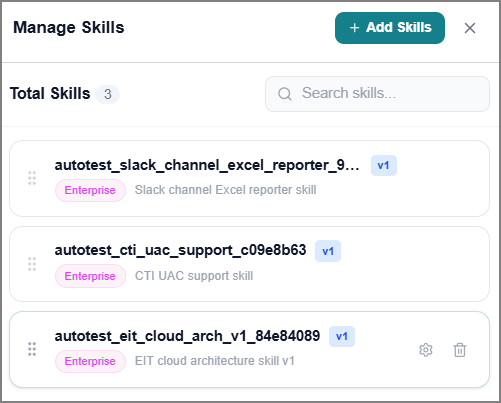Select the autotest_cti_uac_support_c09e8b63 skill name
The image size is (501, 403).
[180, 250]
